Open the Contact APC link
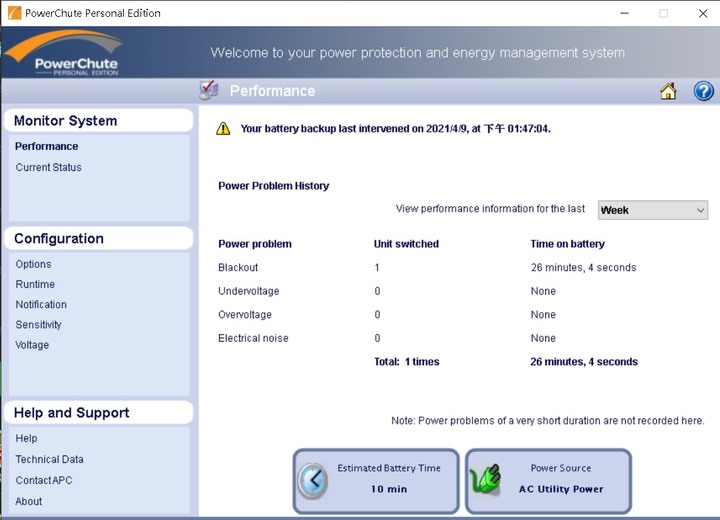720x520 pixels. (x=44, y=480)
